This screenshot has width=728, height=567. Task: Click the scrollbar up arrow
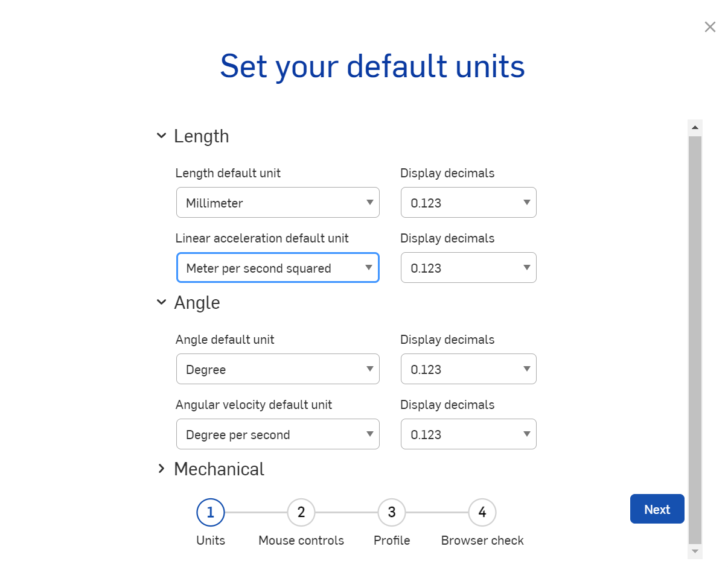click(x=695, y=127)
